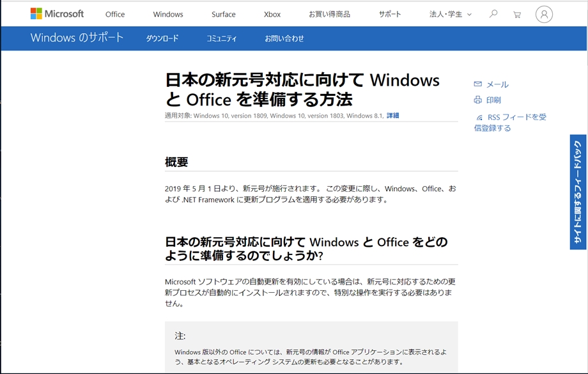Image resolution: width=588 pixels, height=374 pixels.
Task: Click the RSS feed icon
Action: click(x=479, y=118)
